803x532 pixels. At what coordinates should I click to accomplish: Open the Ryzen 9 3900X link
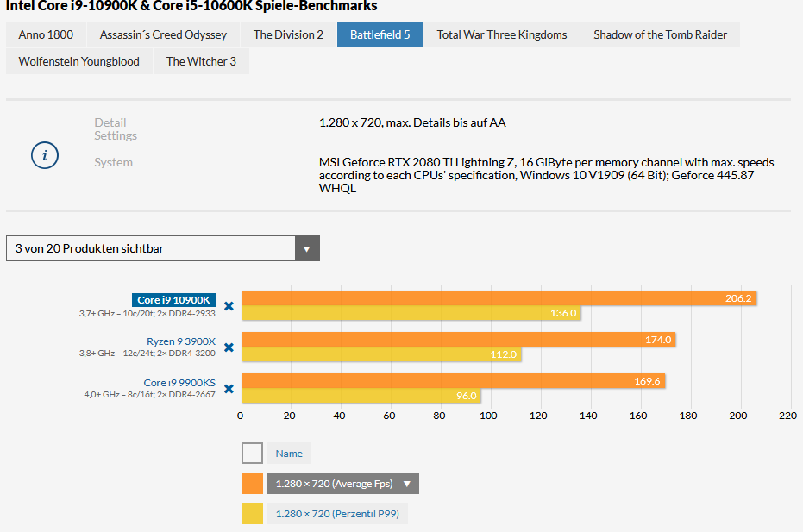[x=181, y=341]
